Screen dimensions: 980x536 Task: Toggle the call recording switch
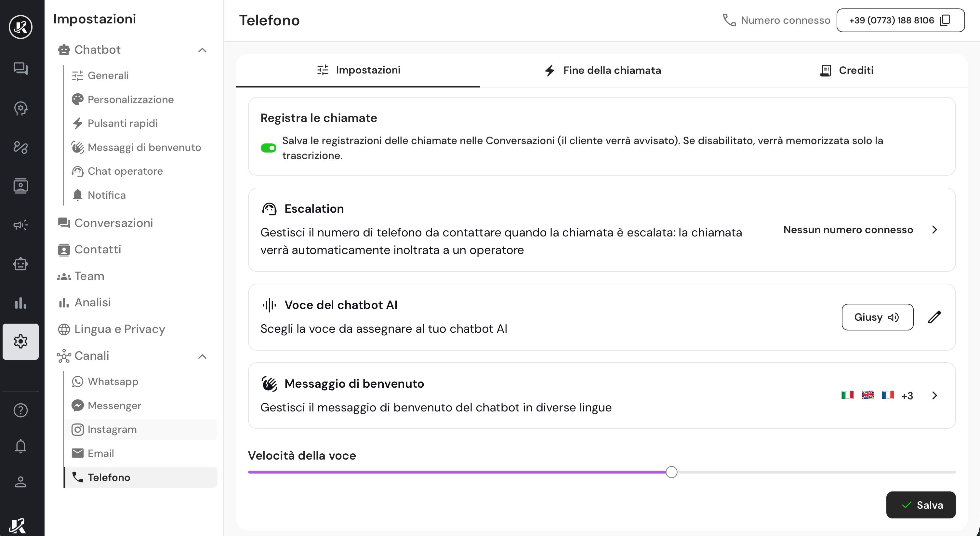[268, 148]
